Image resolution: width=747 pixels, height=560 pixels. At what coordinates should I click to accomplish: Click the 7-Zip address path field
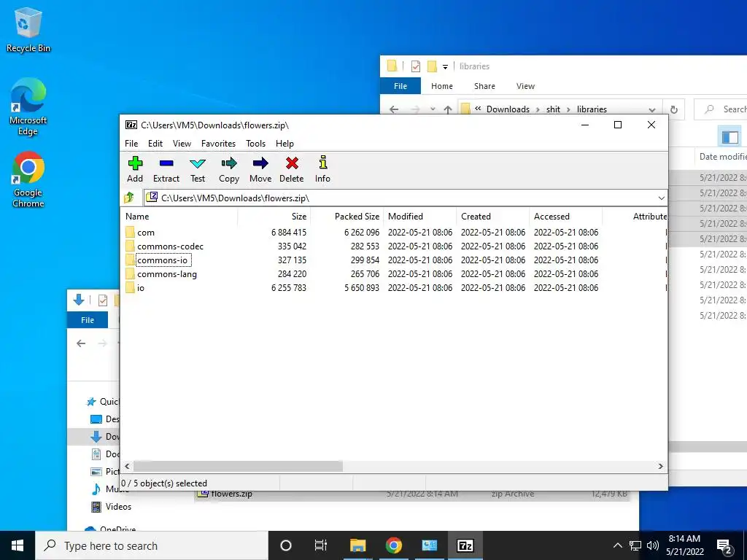pos(405,198)
